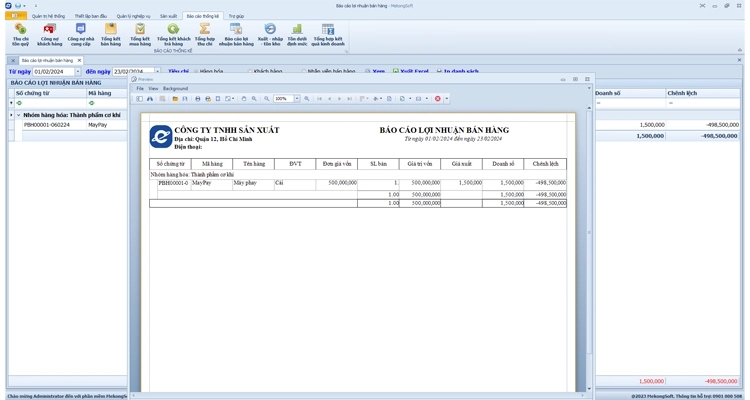Click Công nợ nhà cung cấp icon

click(79, 34)
